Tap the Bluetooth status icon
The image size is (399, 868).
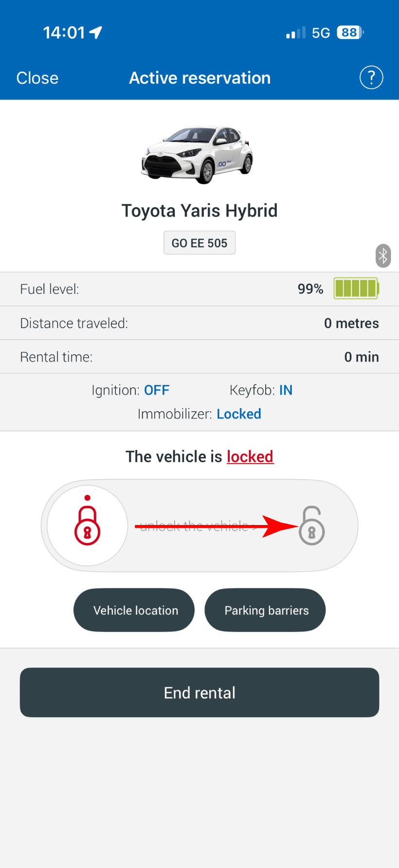click(x=383, y=256)
